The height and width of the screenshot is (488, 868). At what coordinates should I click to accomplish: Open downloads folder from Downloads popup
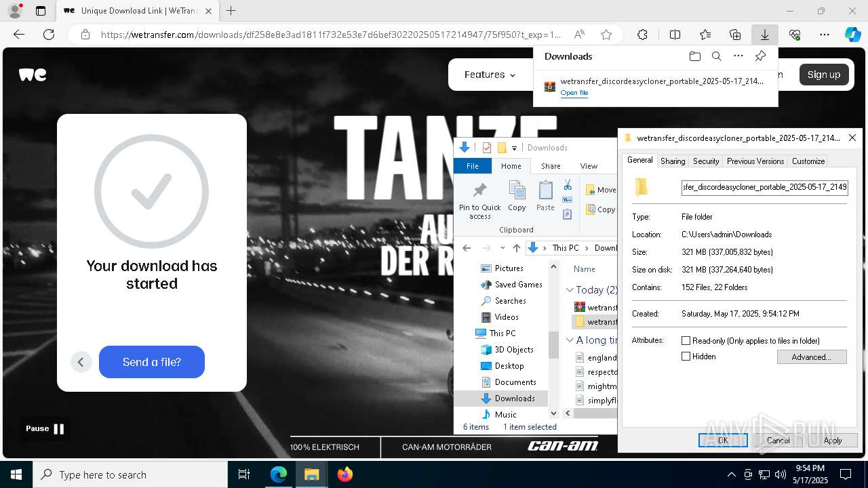(694, 56)
